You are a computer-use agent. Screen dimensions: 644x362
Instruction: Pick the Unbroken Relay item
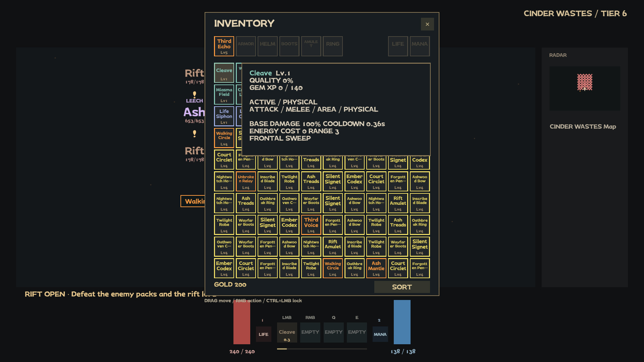(246, 181)
